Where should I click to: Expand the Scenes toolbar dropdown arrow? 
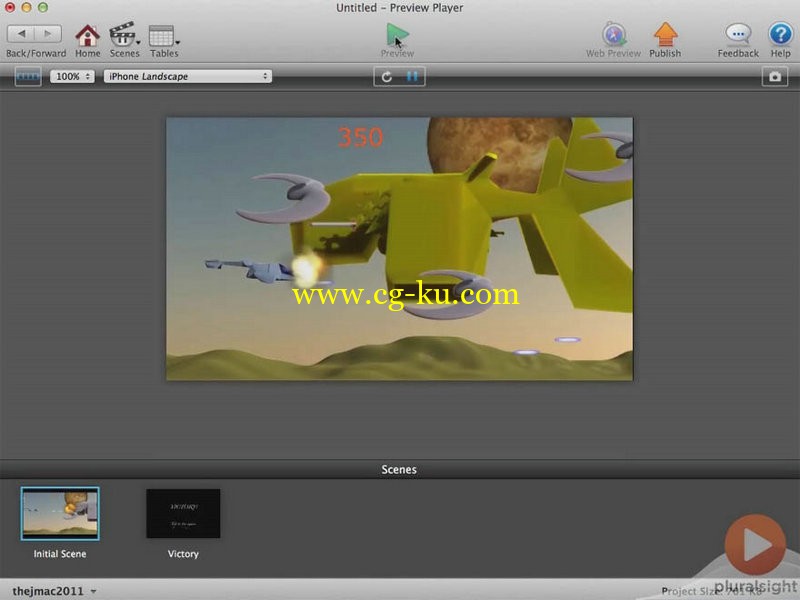[x=138, y=43]
